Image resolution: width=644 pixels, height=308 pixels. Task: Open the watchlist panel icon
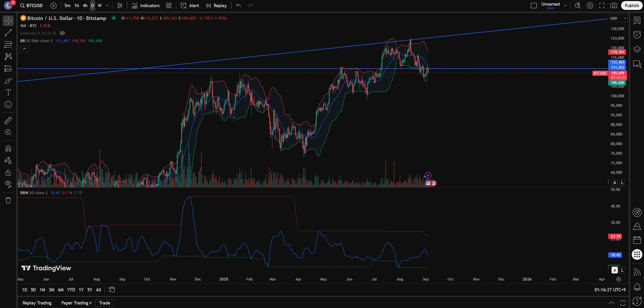point(637,20)
